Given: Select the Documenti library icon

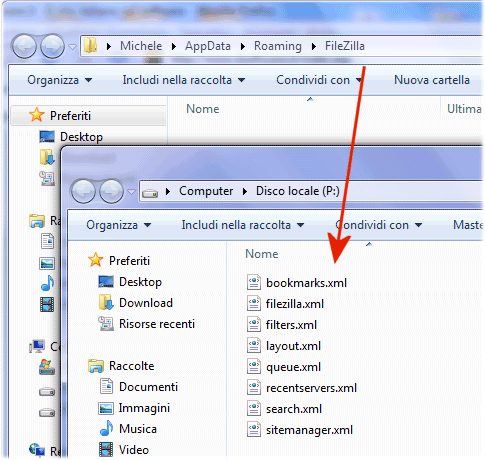Looking at the screenshot, I should [106, 387].
